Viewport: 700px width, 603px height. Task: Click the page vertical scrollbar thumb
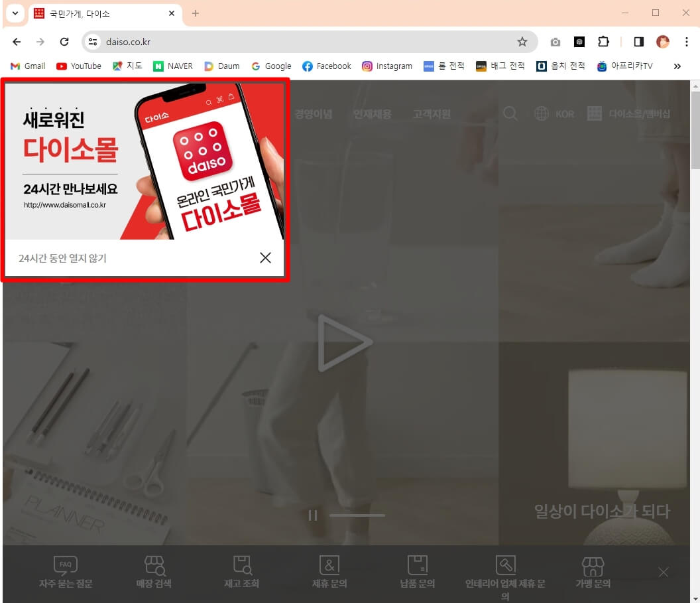(x=695, y=130)
